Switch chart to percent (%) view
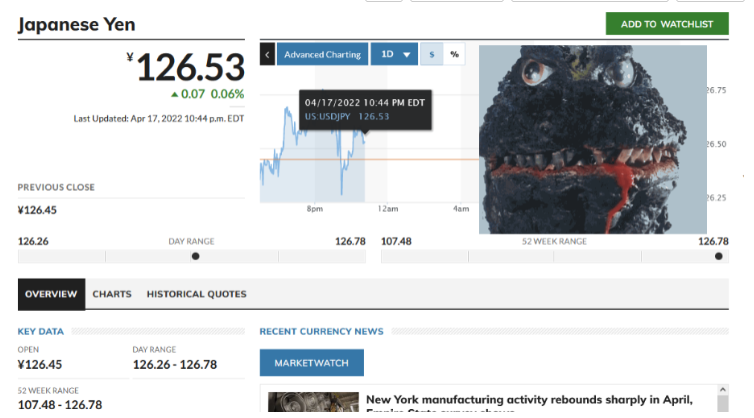The height and width of the screenshot is (418, 754). coord(454,54)
